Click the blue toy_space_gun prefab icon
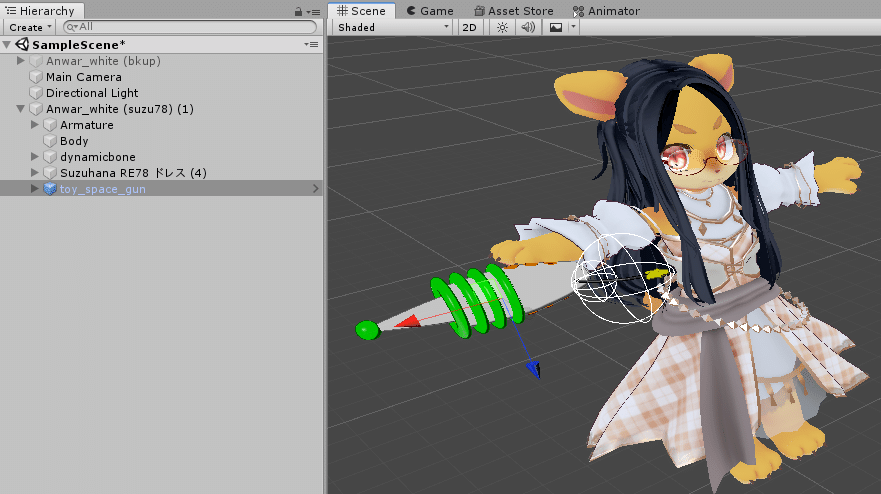 pyautogui.click(x=50, y=189)
